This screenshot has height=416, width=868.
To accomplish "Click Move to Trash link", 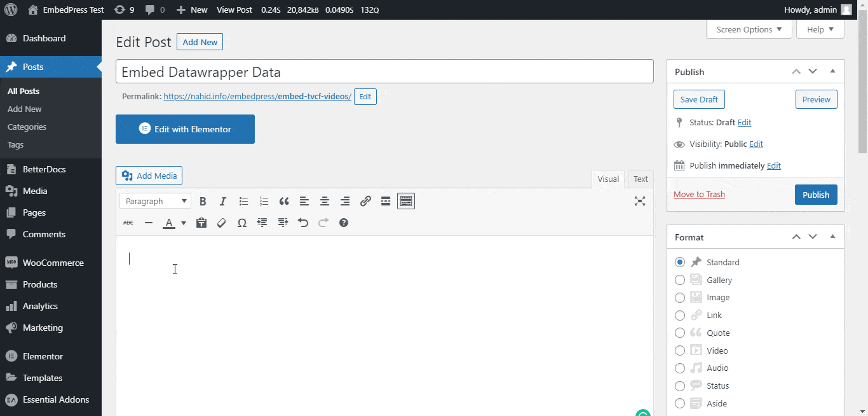I will [699, 194].
